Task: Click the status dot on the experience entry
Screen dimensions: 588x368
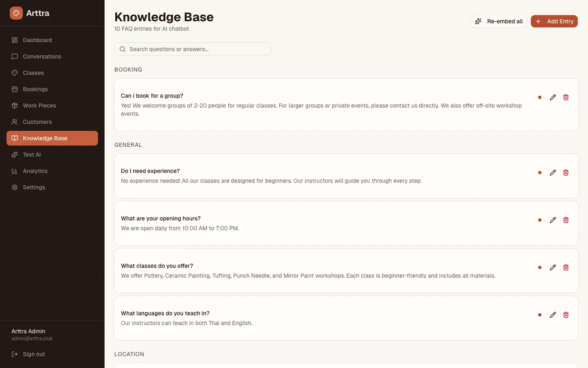Action: pos(540,172)
